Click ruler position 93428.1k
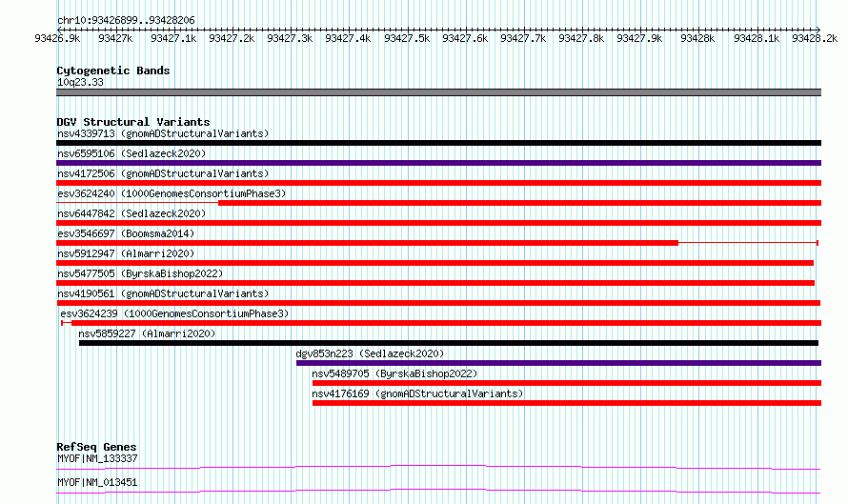Image resolution: width=848 pixels, height=504 pixels. pyautogui.click(x=757, y=38)
